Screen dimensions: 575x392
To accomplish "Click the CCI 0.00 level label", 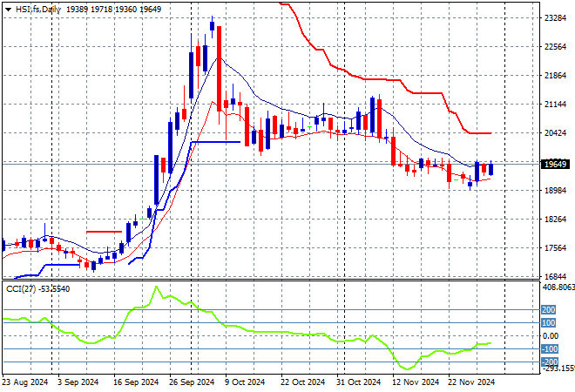I will [x=550, y=335].
